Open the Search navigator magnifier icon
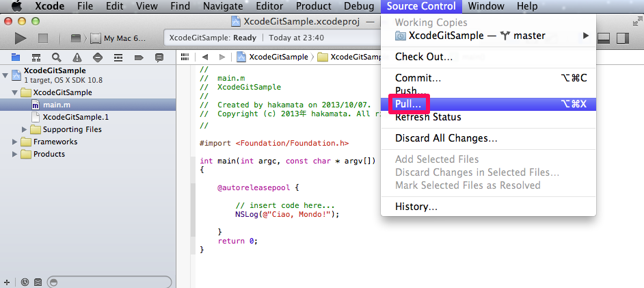 [x=56, y=57]
